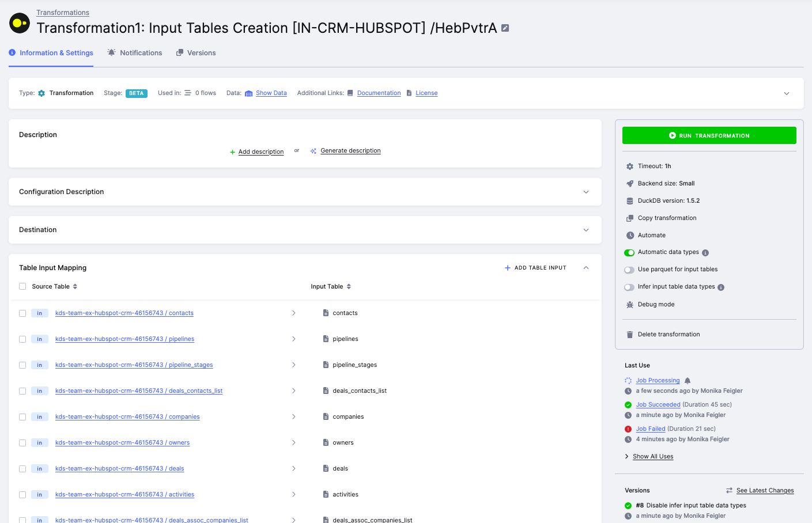
Task: Open the Generate description link
Action: pyautogui.click(x=350, y=151)
